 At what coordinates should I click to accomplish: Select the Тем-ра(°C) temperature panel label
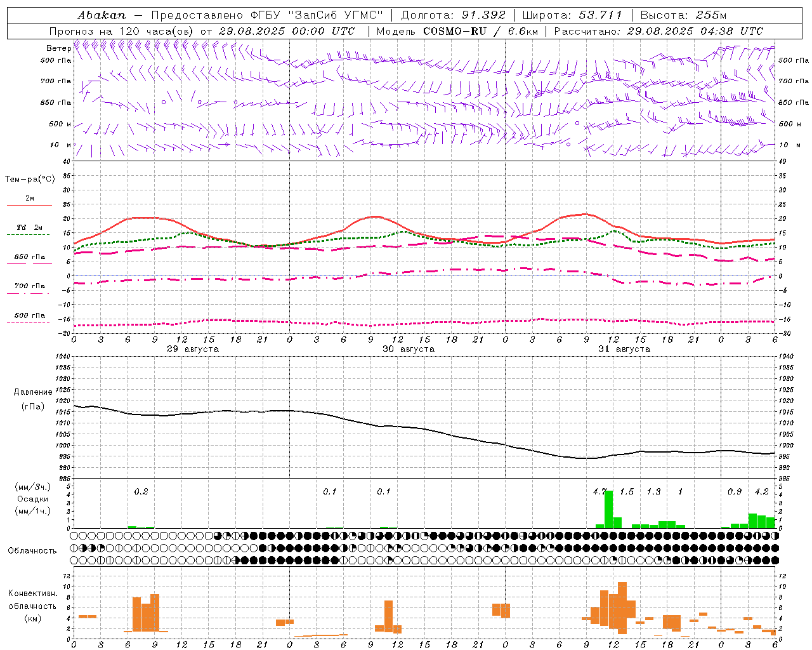tap(30, 180)
